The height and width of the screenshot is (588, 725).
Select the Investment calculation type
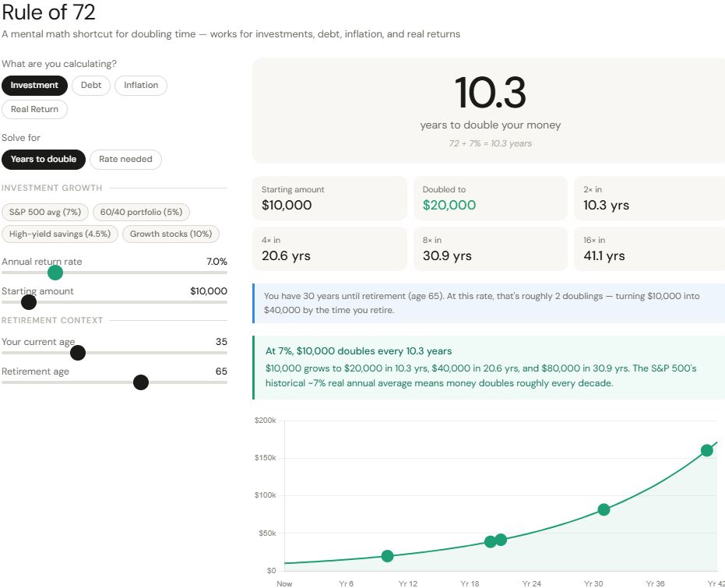pos(34,86)
